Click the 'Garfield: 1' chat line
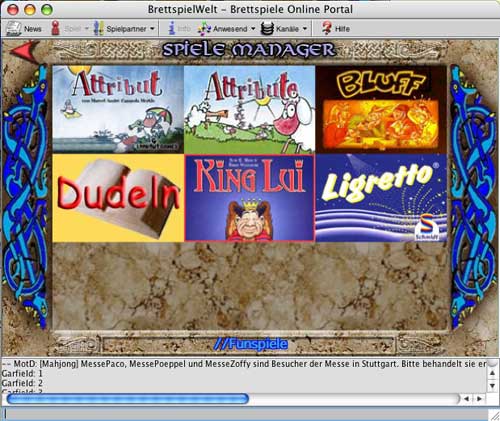The width and height of the screenshot is (500, 421). (x=22, y=373)
